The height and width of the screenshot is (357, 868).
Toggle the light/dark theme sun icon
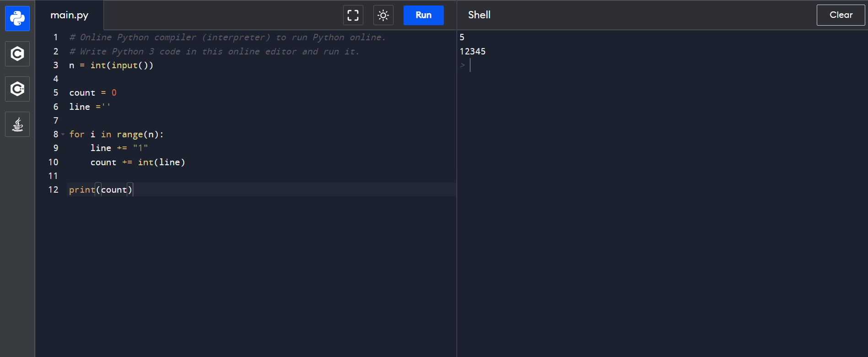pyautogui.click(x=383, y=15)
